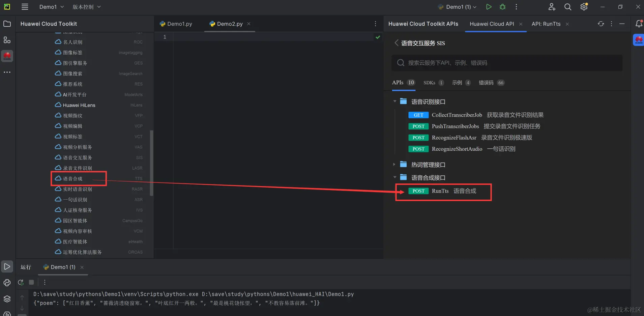Open the main hamburger menu

pos(25,7)
